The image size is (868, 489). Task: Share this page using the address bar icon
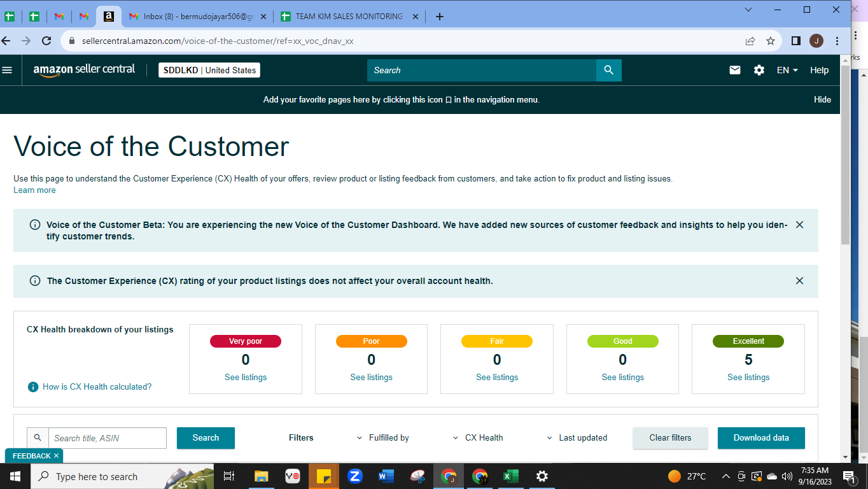pyautogui.click(x=750, y=41)
